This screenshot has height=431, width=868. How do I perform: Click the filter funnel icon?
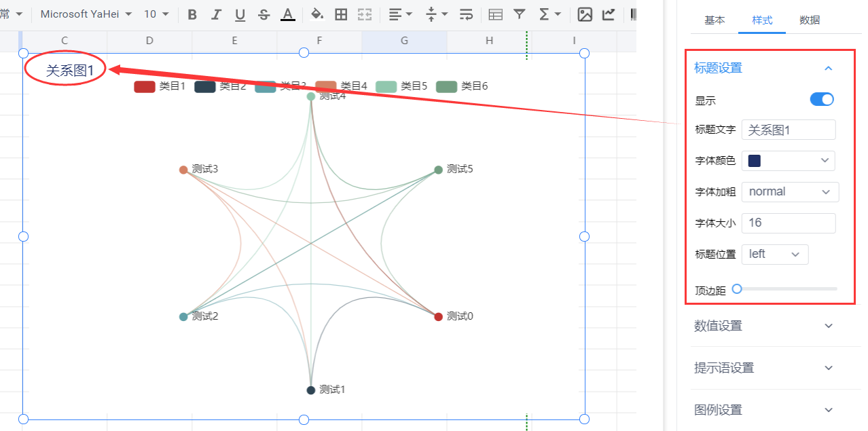[520, 14]
